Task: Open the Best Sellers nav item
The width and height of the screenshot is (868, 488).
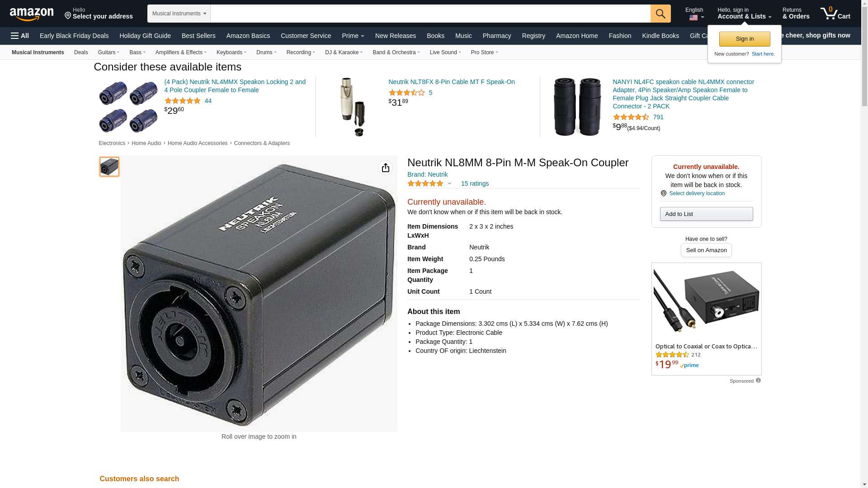Action: click(x=198, y=36)
